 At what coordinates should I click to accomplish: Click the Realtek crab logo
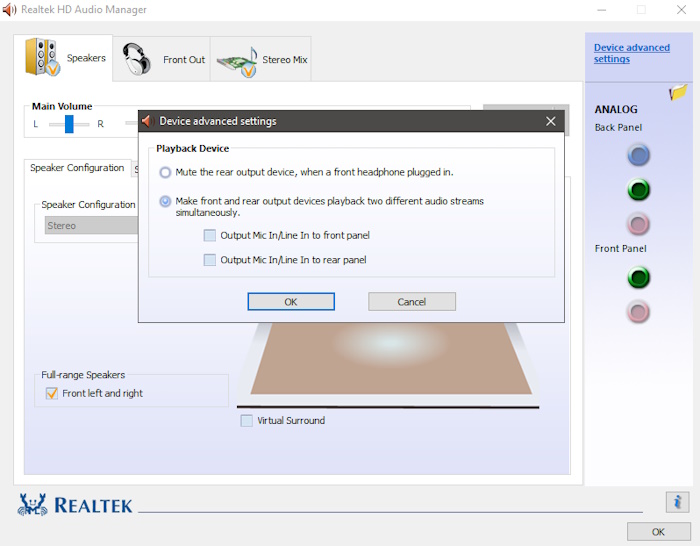[x=32, y=505]
